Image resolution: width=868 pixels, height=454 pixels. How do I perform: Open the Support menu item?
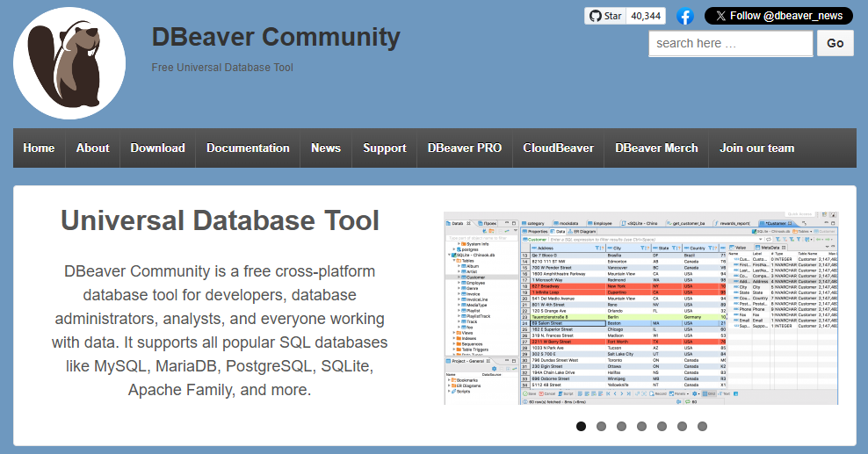coord(384,148)
